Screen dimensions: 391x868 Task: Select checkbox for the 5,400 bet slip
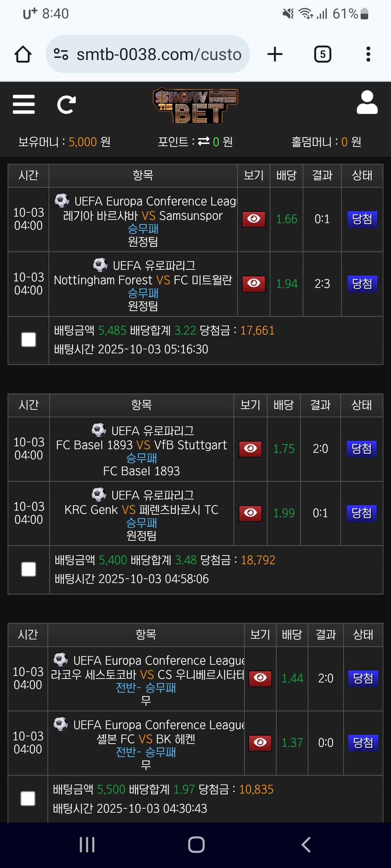click(29, 569)
